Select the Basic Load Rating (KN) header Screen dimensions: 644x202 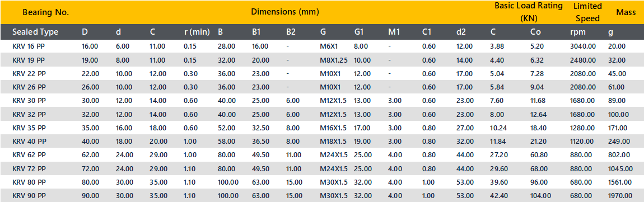pos(528,12)
